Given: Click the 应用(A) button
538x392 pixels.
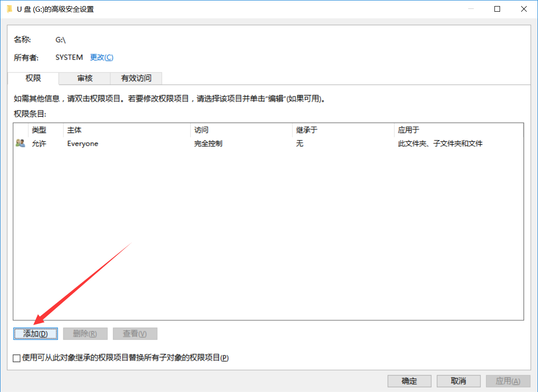Looking at the screenshot, I should 508,381.
